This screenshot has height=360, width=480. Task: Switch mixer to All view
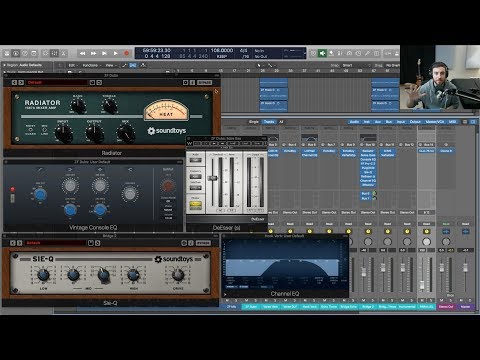281,122
